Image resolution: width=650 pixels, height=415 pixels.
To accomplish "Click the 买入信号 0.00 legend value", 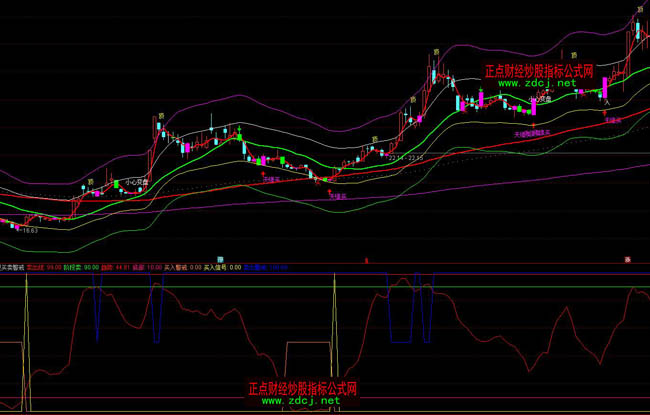I will [223, 267].
